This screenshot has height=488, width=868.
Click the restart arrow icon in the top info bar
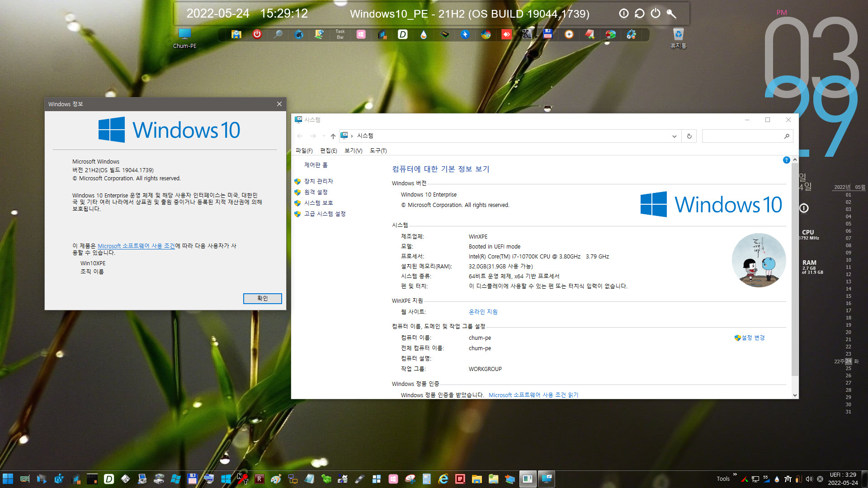(x=639, y=14)
